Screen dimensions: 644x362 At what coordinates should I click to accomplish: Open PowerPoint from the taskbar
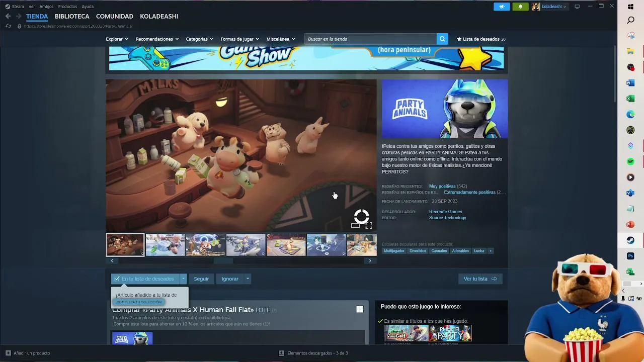point(630,225)
